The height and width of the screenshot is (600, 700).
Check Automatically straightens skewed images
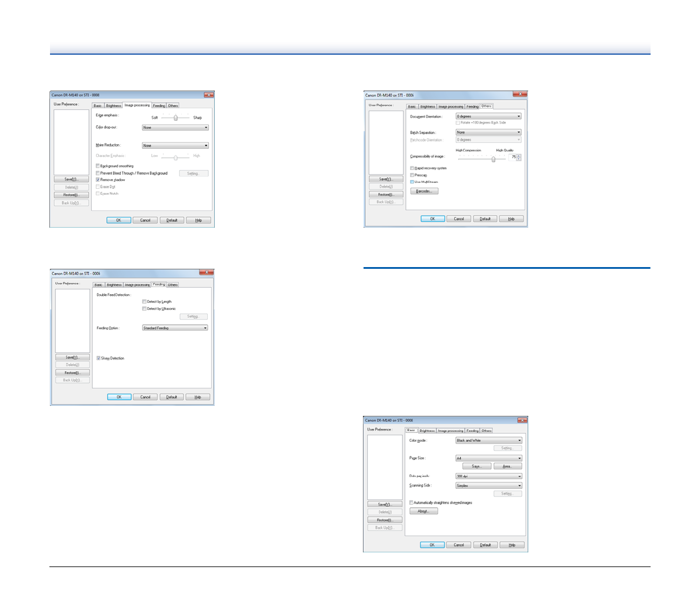point(411,503)
